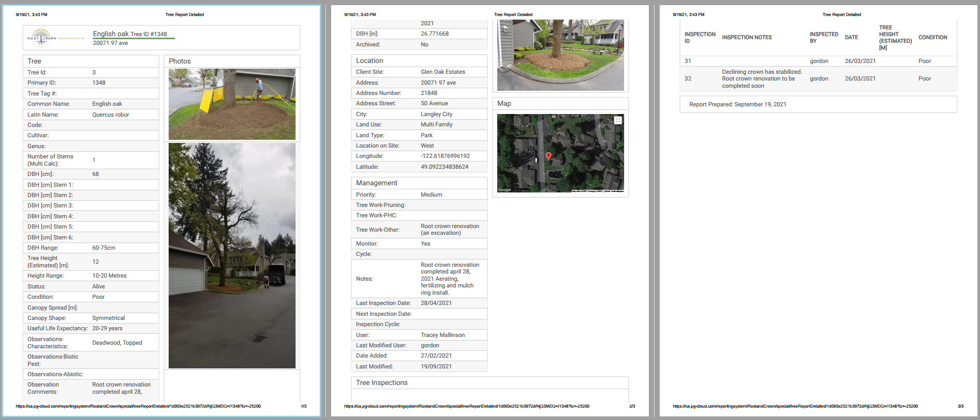Click the red location pin on the map

point(548,156)
